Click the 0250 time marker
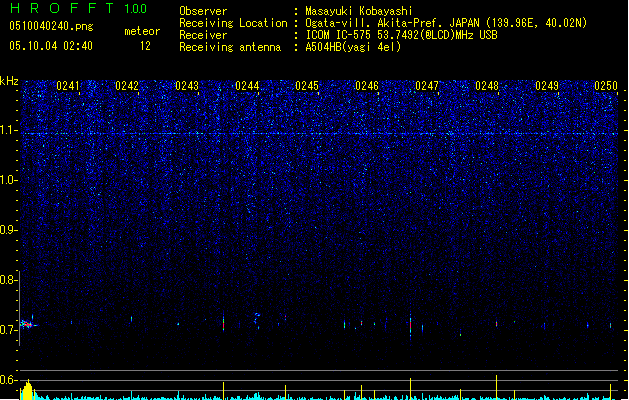This screenshot has height=400, width=629. click(x=606, y=86)
